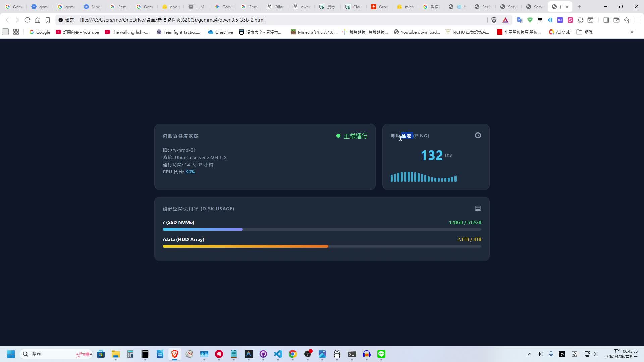Open the Brave Shields icon in address bar

pos(494,20)
